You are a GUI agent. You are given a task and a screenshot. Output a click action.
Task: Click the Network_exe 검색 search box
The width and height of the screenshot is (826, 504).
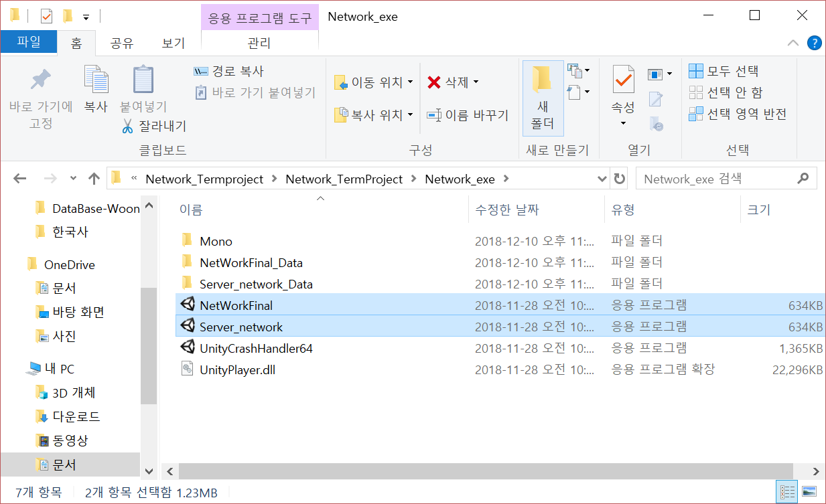pos(726,179)
